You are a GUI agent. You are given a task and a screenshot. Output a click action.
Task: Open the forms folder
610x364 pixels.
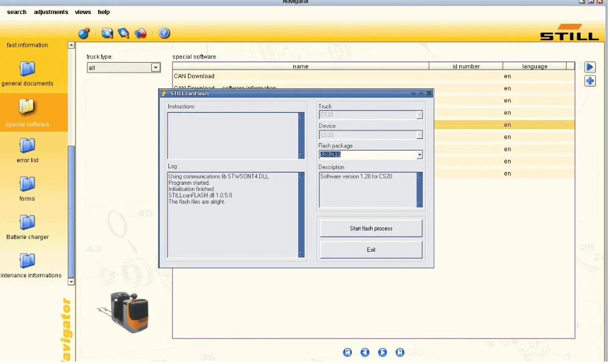point(27,190)
